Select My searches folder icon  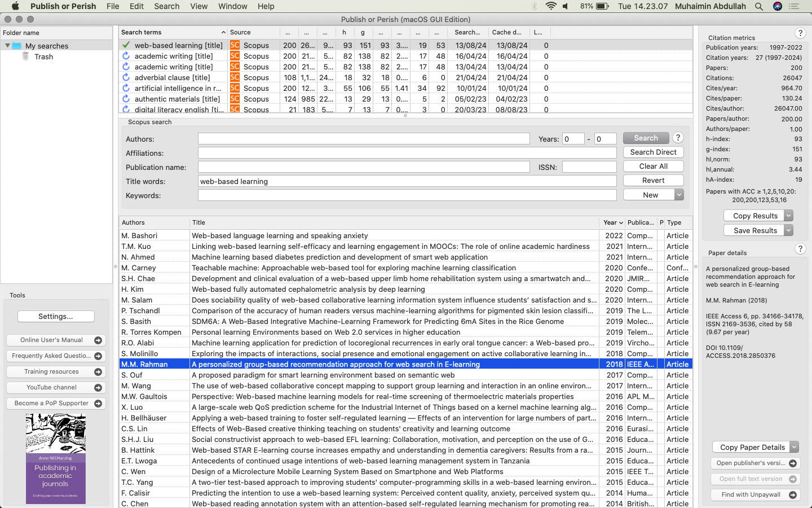[17, 46]
